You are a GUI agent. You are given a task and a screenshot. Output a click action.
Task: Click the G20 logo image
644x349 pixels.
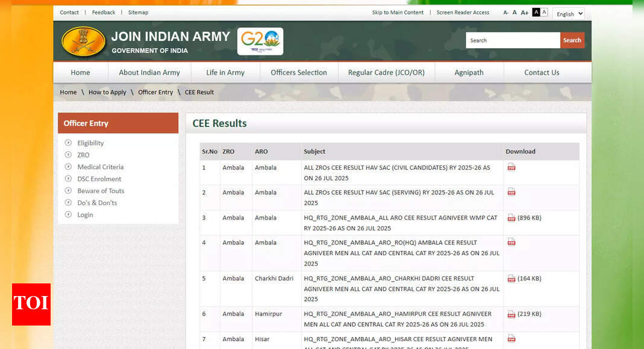(260, 42)
